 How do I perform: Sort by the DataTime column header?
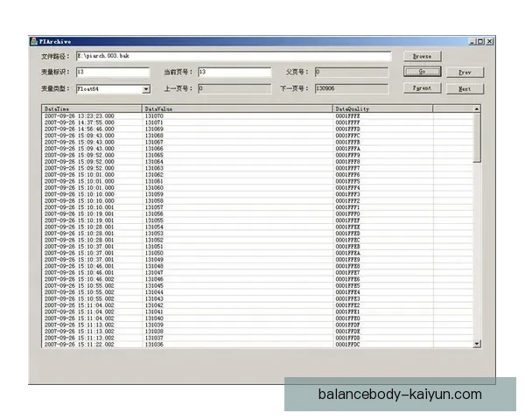click(x=92, y=108)
